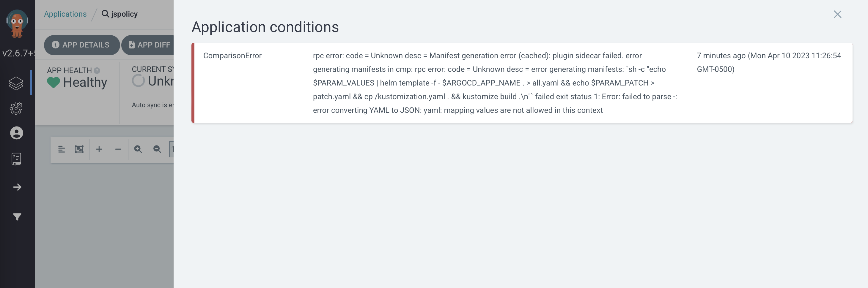
Task: Open the Applications view in the sidebar
Action: 16,83
